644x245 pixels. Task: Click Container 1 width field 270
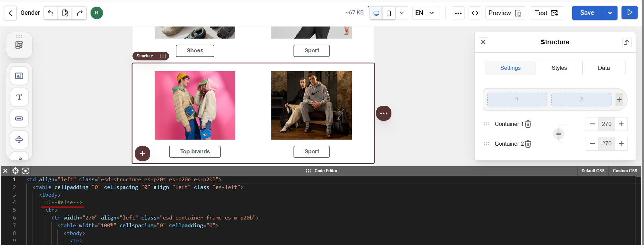607,124
